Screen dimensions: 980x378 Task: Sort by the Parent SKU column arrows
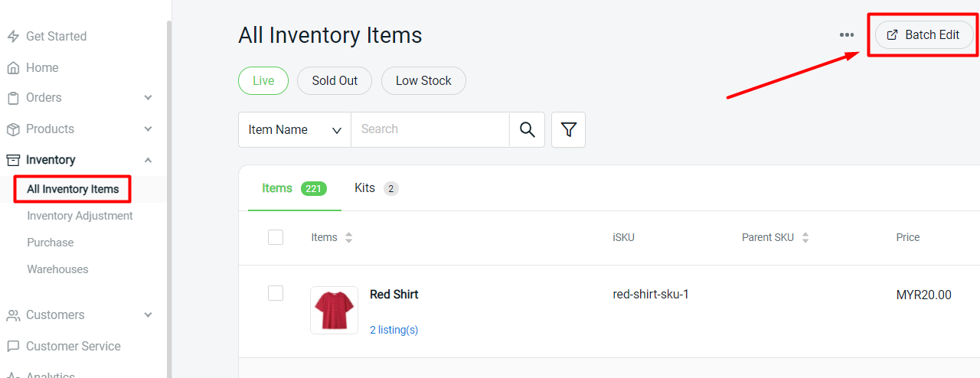[805, 238]
